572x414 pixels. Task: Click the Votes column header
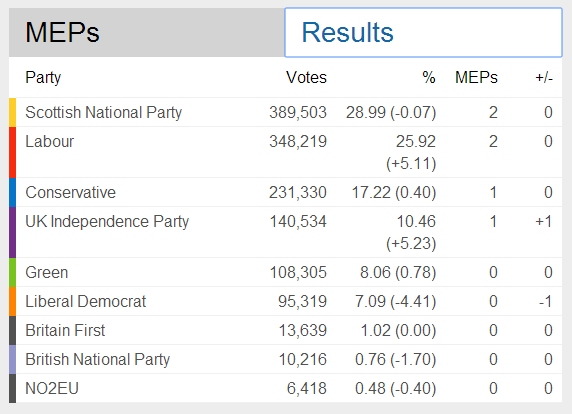pyautogui.click(x=306, y=77)
